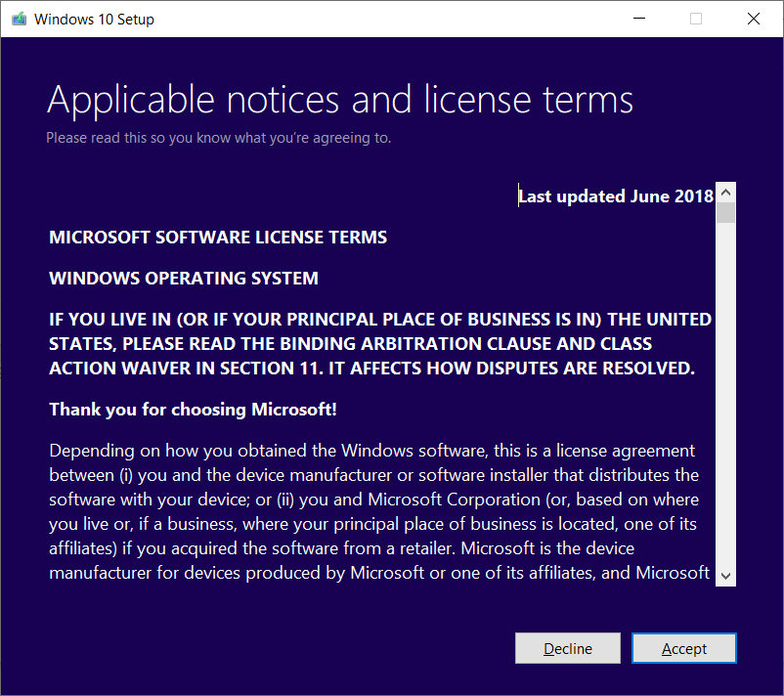Click the 'Last updated June 2018' text
Viewport: 784px width, 696px height.
click(616, 196)
